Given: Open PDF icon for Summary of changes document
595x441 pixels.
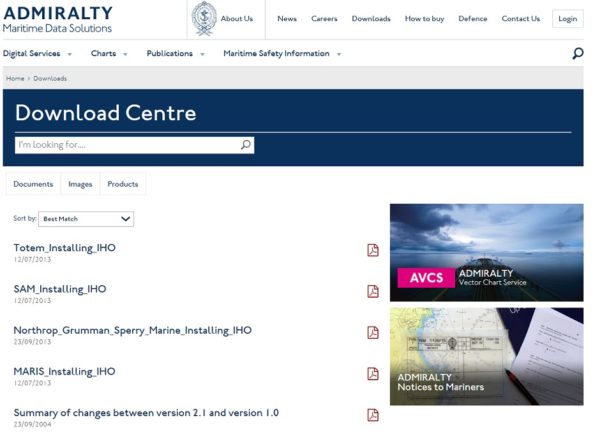Looking at the screenshot, I should (373, 415).
